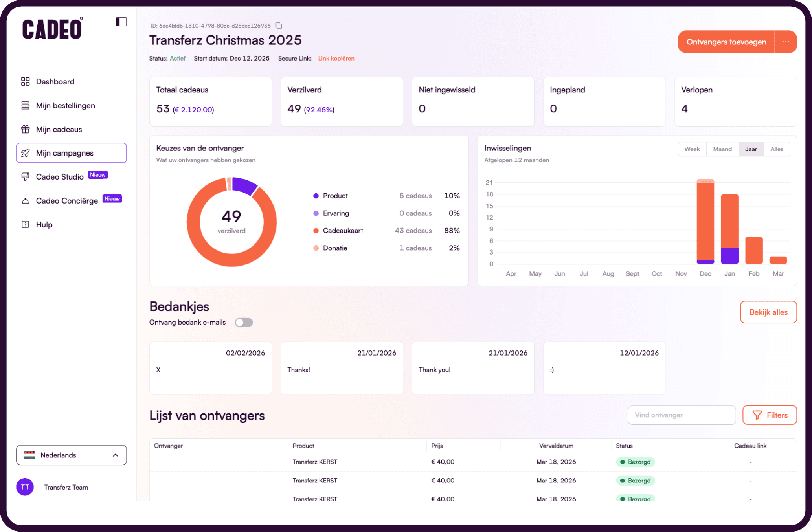Copy the secure link via Link kopiëren

[x=336, y=58]
